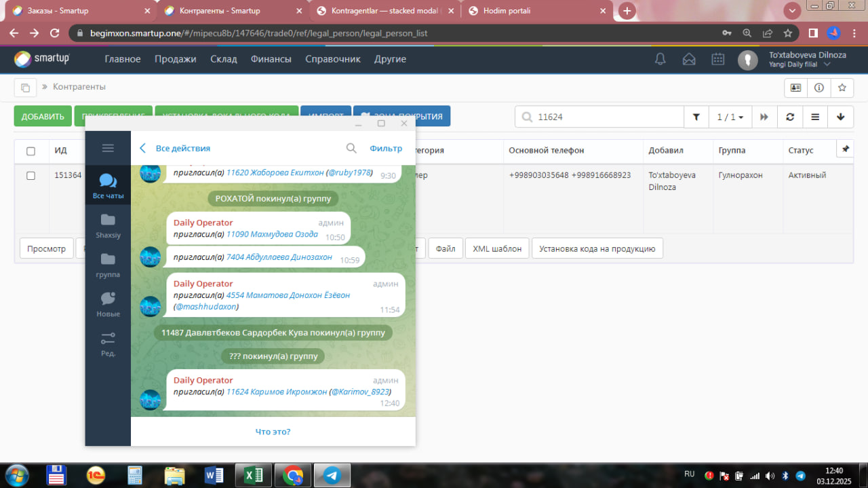Image resolution: width=868 pixels, height=488 pixels.
Task: Open the down-arrow export menu
Action: point(841,117)
